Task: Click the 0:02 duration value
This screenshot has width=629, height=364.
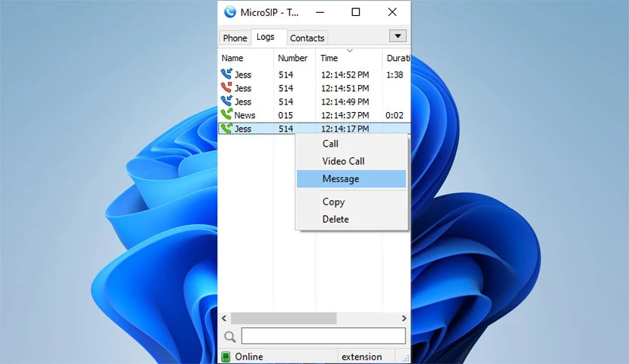Action: (395, 116)
